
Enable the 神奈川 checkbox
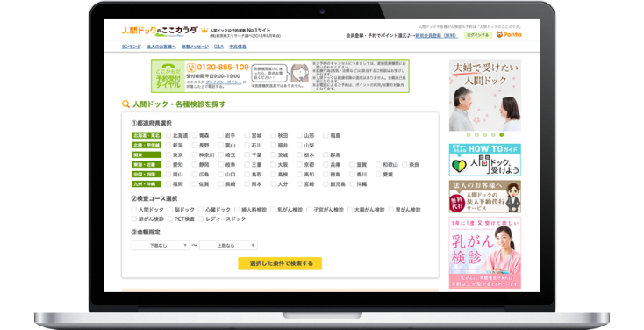click(x=195, y=155)
